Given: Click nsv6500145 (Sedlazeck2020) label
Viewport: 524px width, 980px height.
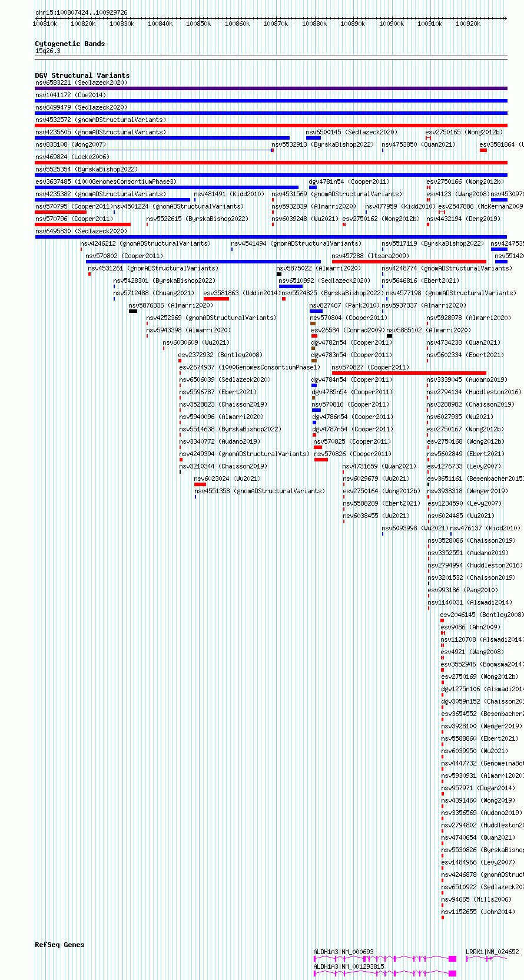Looking at the screenshot, I should click(x=351, y=132).
